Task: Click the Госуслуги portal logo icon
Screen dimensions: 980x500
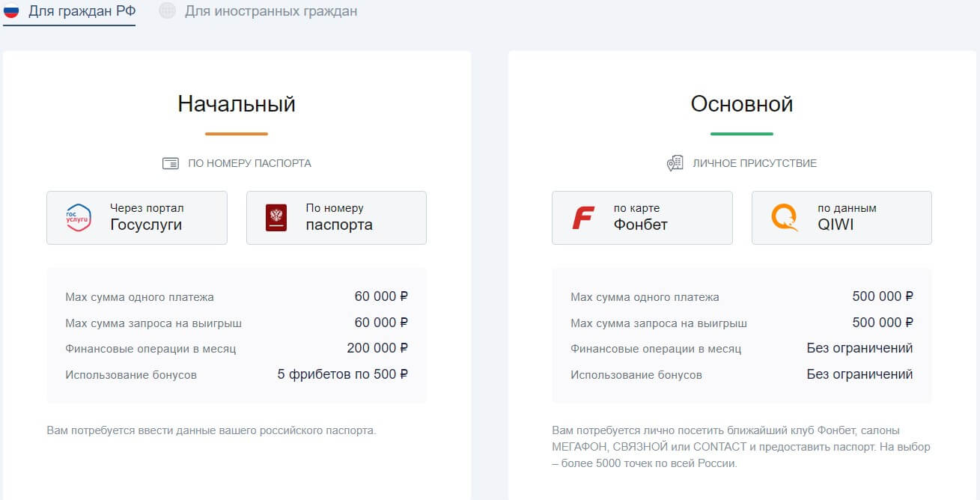Action: click(x=79, y=218)
